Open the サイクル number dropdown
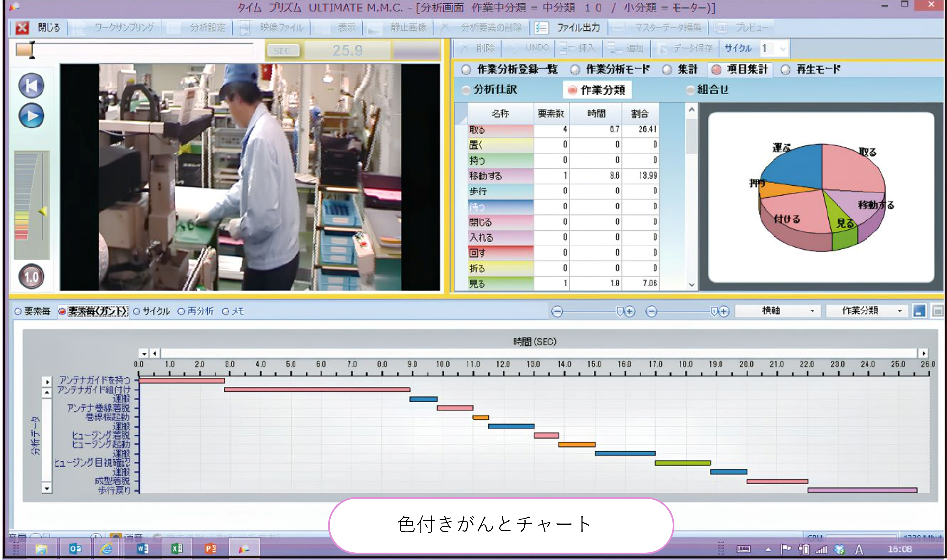 tap(783, 49)
